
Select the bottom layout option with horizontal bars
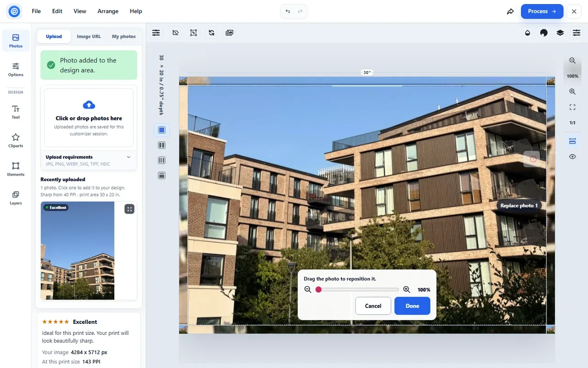[162, 176]
